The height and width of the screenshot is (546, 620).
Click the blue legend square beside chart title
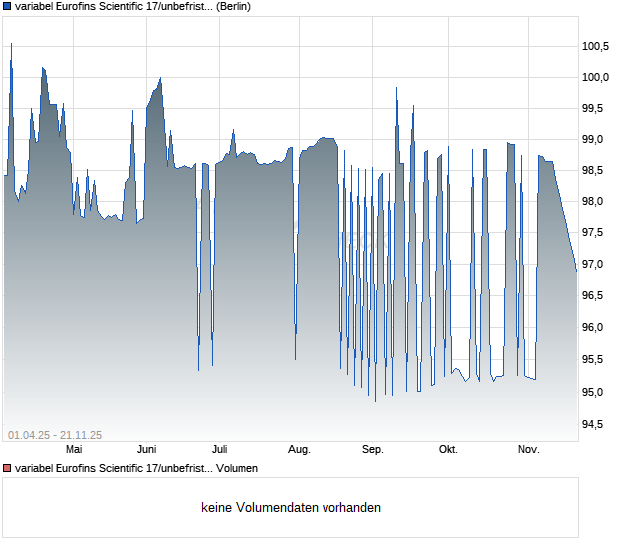pyautogui.click(x=7, y=6)
